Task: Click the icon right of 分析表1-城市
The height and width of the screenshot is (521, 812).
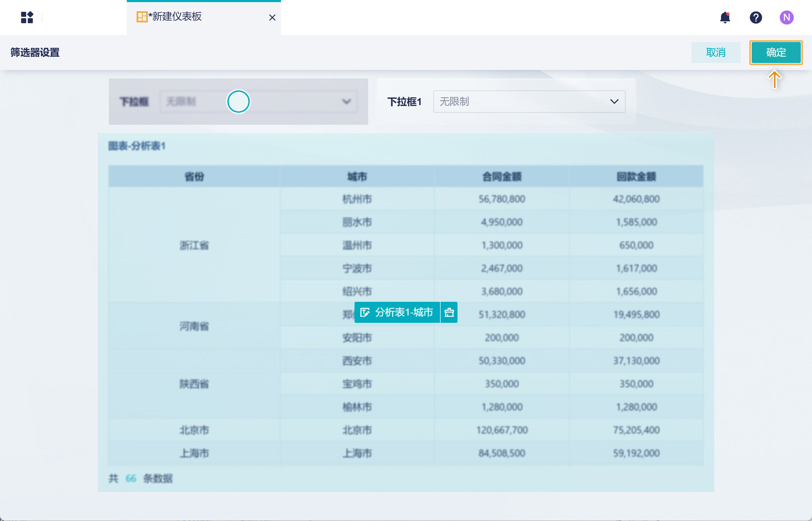Action: tap(449, 312)
